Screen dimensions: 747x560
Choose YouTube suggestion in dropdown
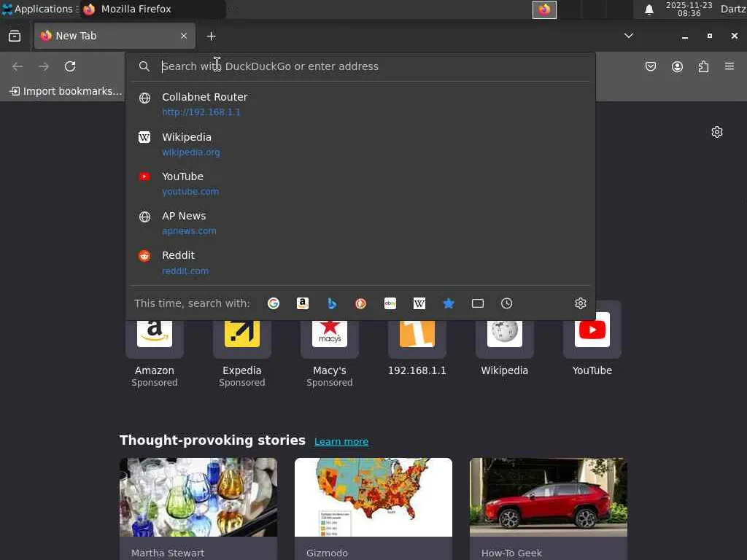click(360, 183)
